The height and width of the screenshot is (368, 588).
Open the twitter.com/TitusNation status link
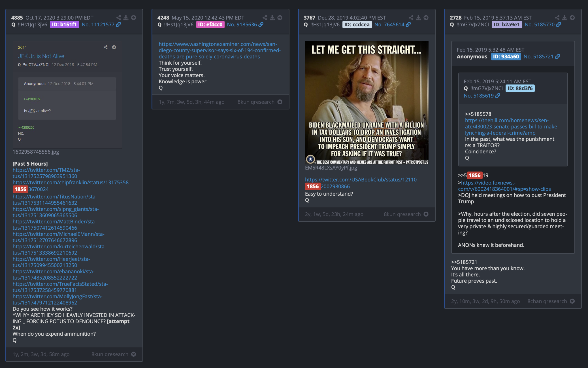coord(55,200)
